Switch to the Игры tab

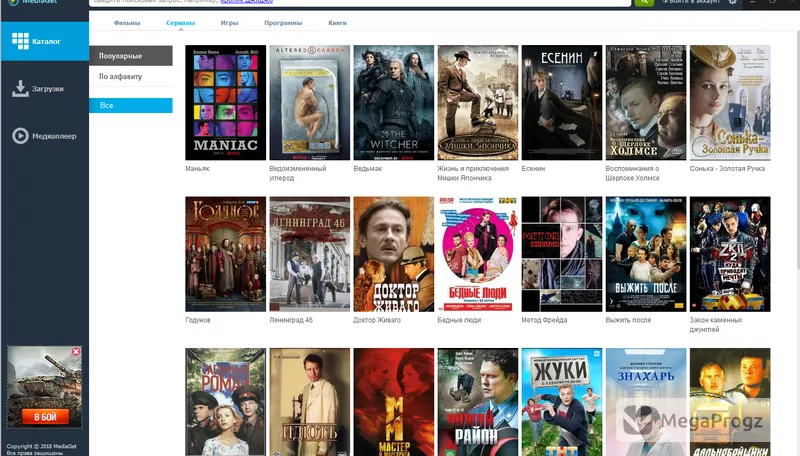[x=230, y=23]
